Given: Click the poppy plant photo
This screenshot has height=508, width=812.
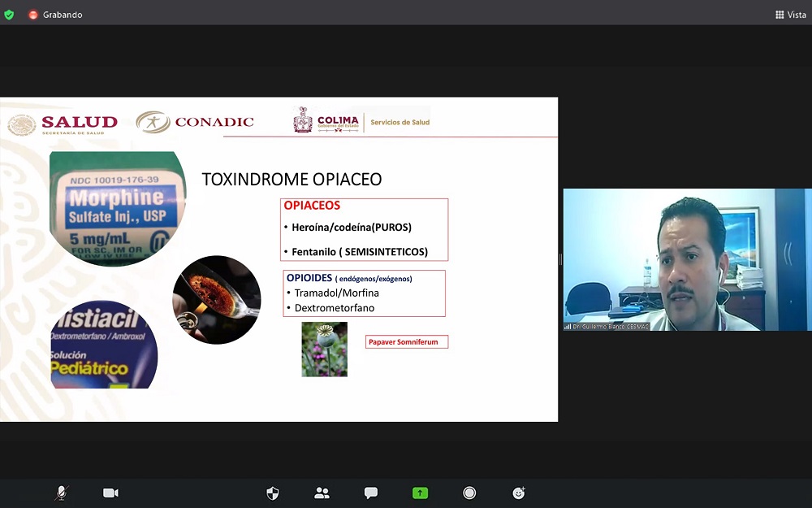Looking at the screenshot, I should (x=324, y=349).
